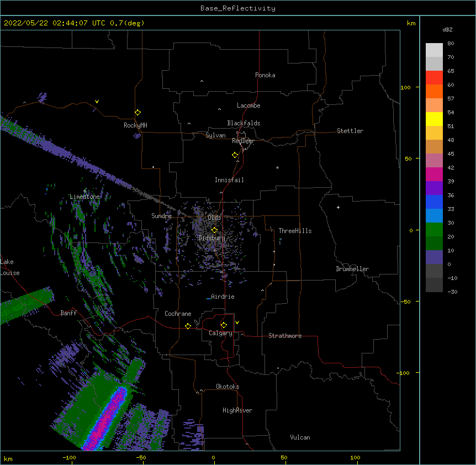Click the yellow diamond marker above Calgary

click(224, 325)
